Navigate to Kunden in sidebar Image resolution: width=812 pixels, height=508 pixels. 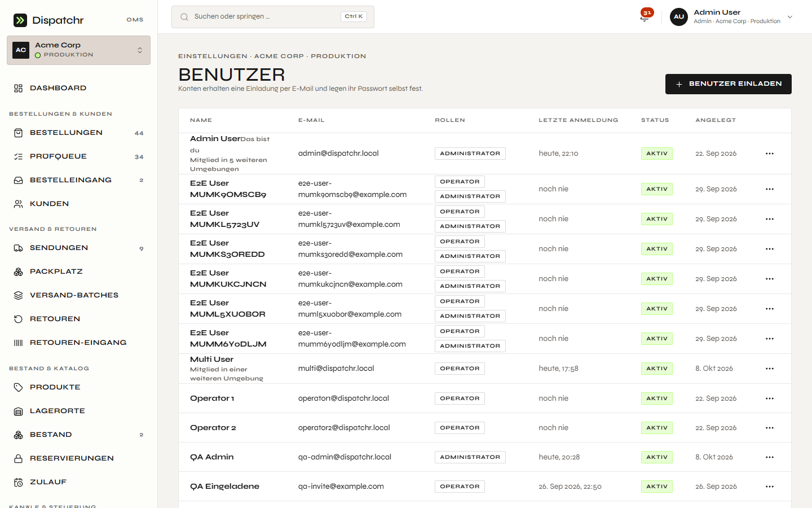[x=78, y=204]
